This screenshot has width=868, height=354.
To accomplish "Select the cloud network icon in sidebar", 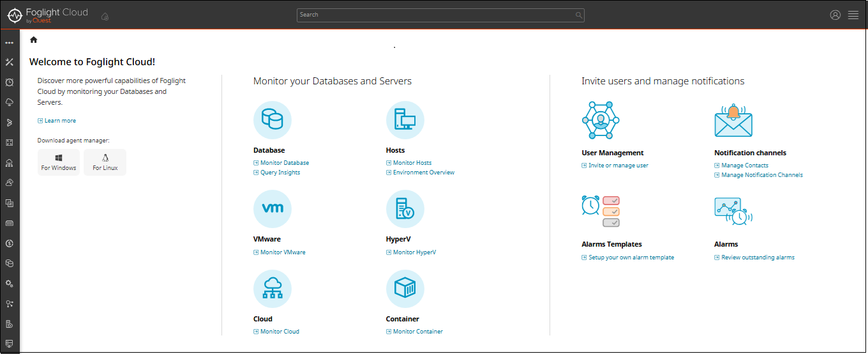I will click(9, 163).
